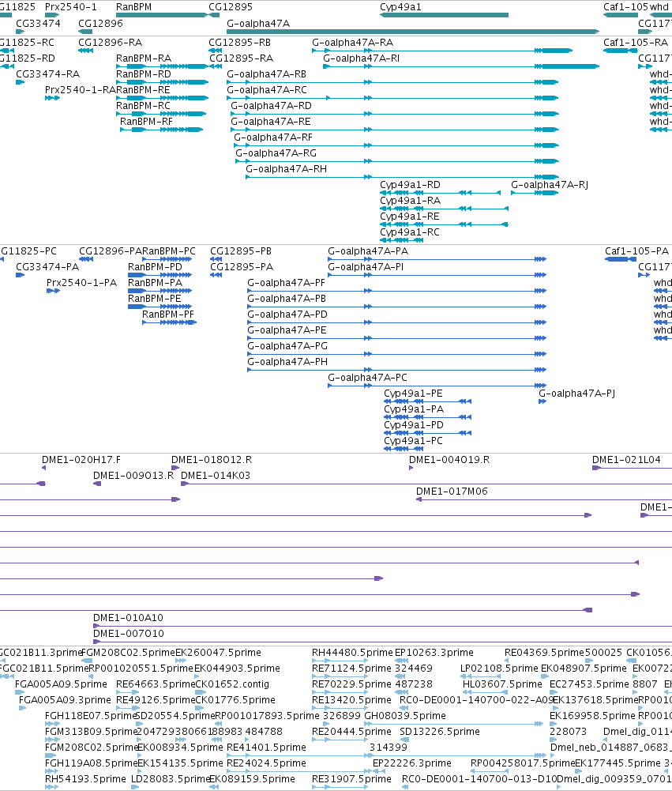Click EST label EP22226.3prime
Image resolution: width=672 pixels, height=791 pixels.
coord(412,763)
